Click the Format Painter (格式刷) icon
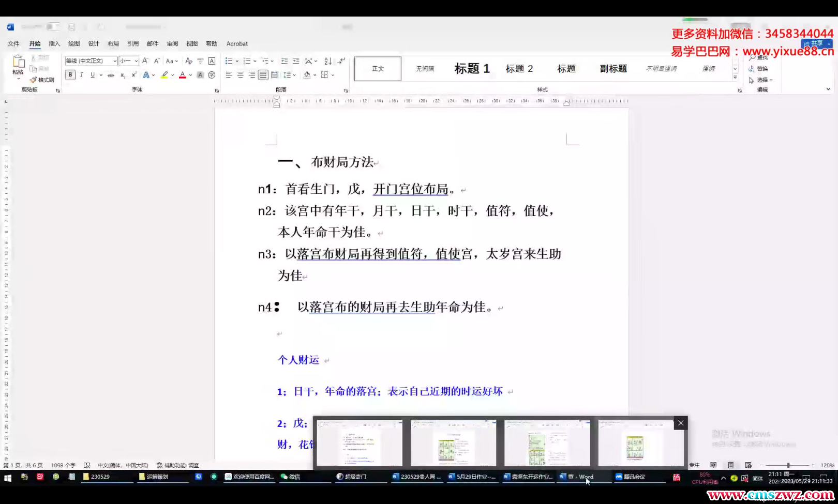The image size is (838, 504). click(x=42, y=80)
